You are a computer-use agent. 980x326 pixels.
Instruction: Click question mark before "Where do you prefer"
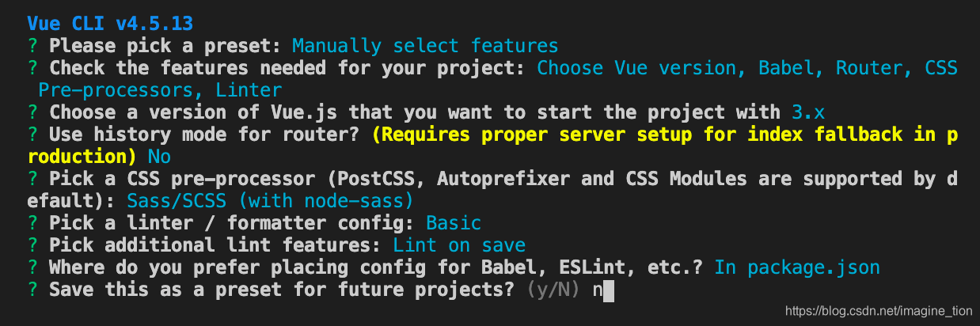32,267
